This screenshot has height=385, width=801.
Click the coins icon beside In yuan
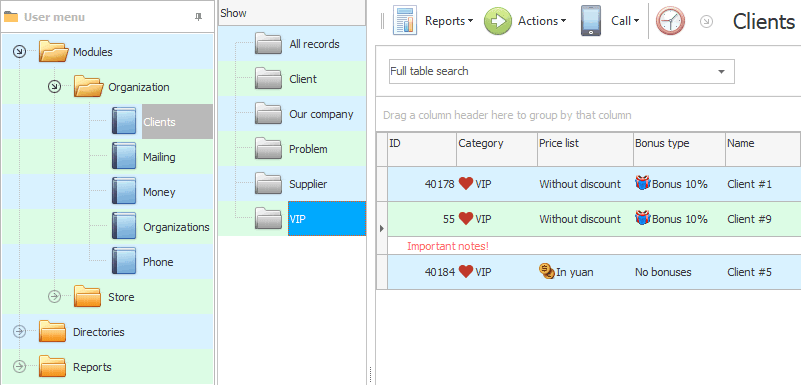click(x=547, y=272)
